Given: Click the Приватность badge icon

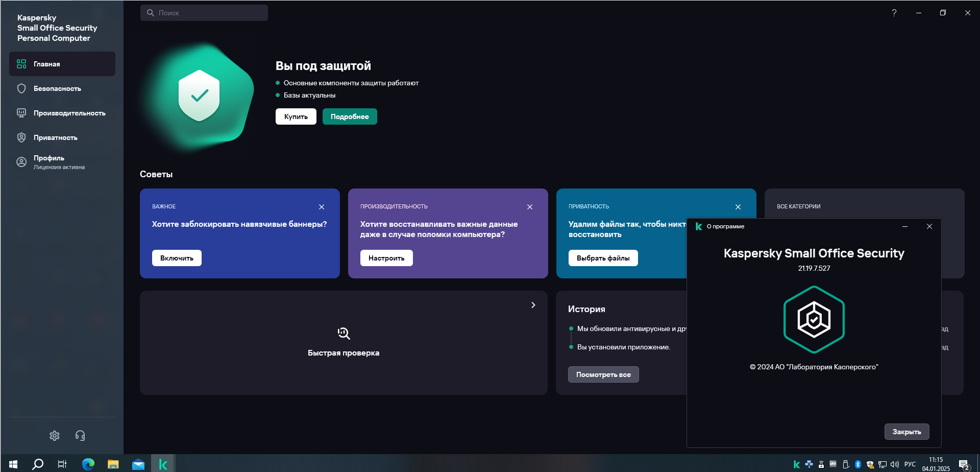Looking at the screenshot, I should (x=21, y=137).
